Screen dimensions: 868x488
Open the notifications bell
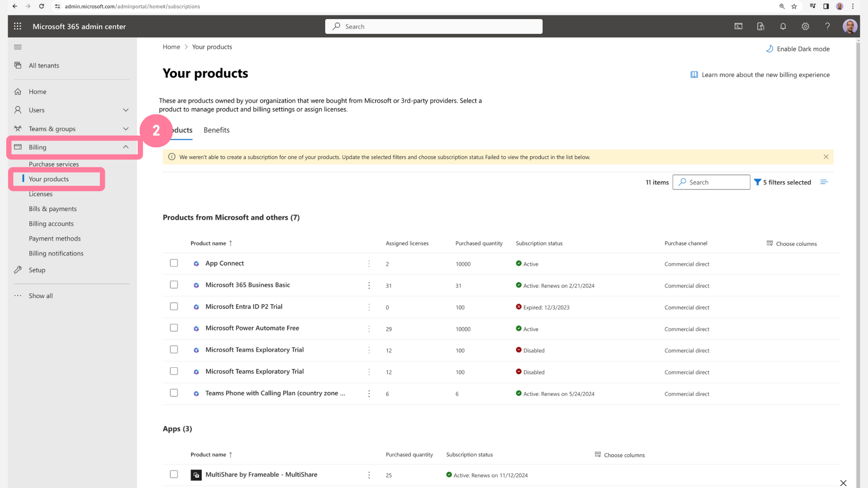[783, 26]
